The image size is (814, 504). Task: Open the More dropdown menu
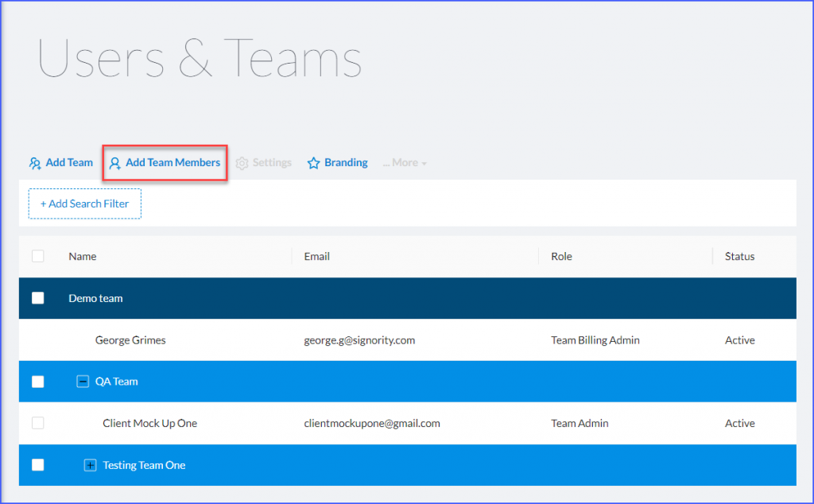[404, 162]
